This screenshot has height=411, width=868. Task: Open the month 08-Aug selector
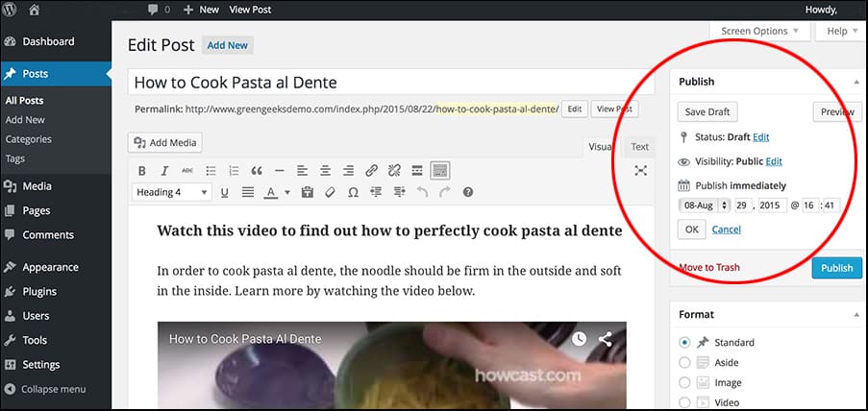[705, 205]
